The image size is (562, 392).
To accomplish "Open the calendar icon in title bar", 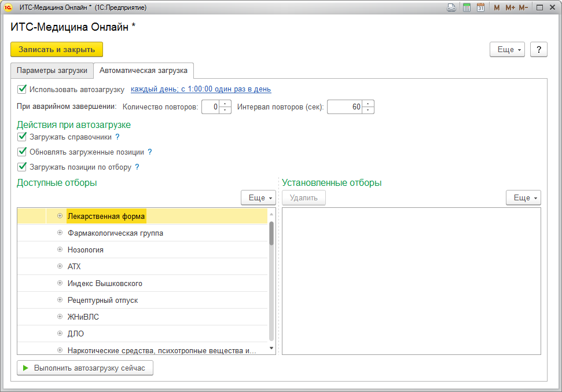I will pyautogui.click(x=480, y=7).
